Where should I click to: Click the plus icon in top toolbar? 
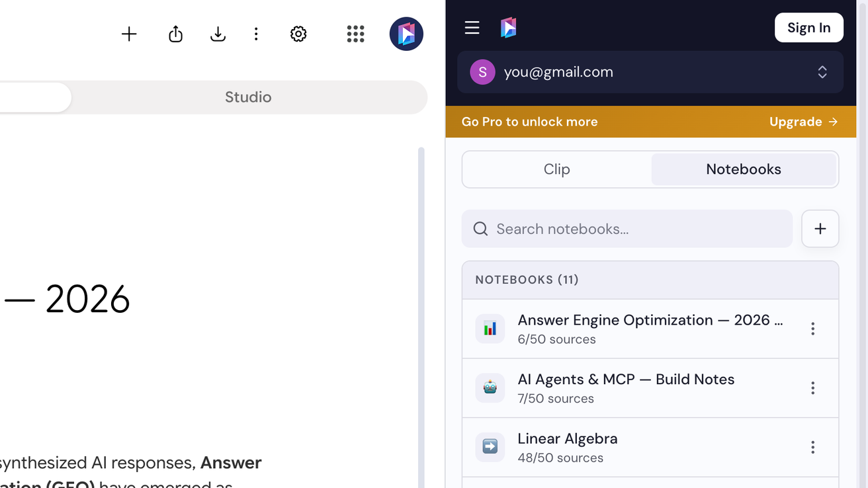(129, 34)
